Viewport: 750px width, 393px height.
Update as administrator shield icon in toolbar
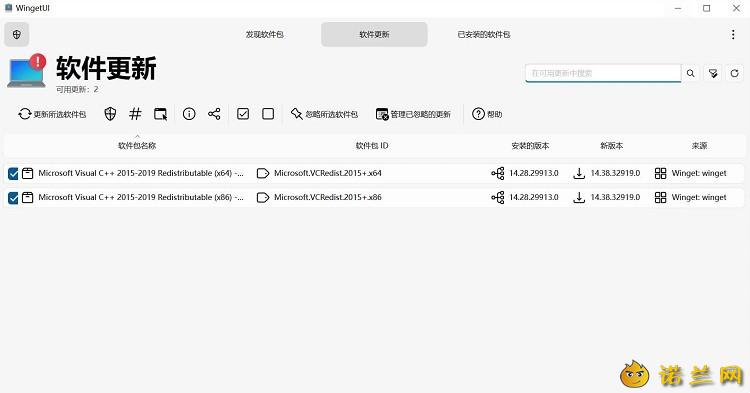110,114
